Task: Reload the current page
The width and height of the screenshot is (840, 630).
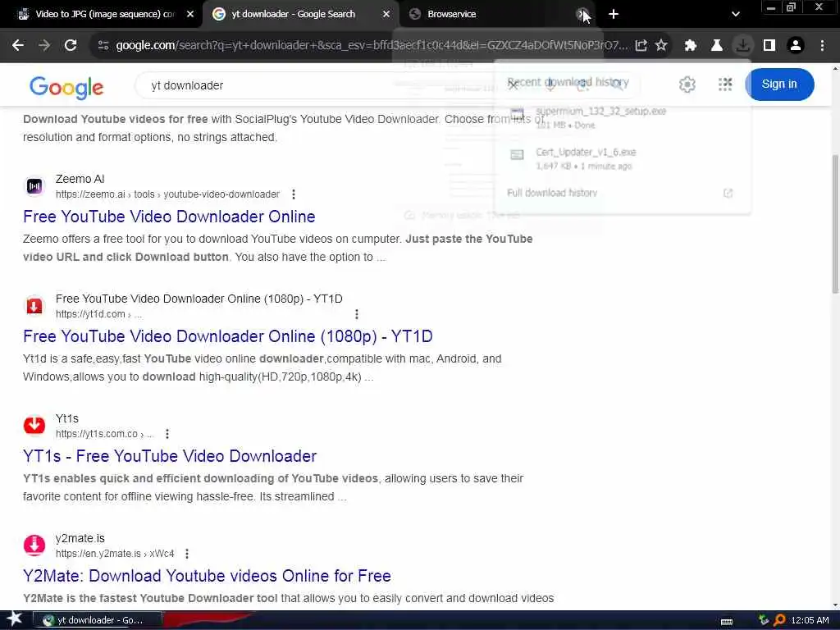Action: [71, 46]
